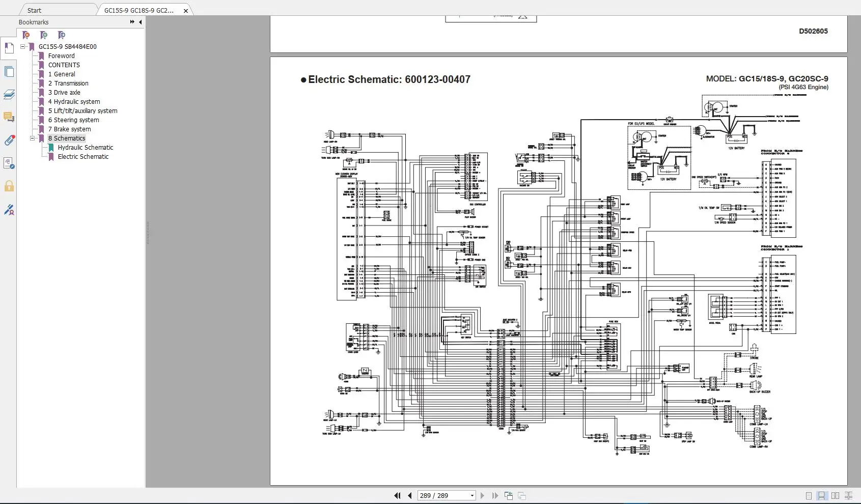Toggle two-page facing layout
Screen dimensions: 861x504
835,495
